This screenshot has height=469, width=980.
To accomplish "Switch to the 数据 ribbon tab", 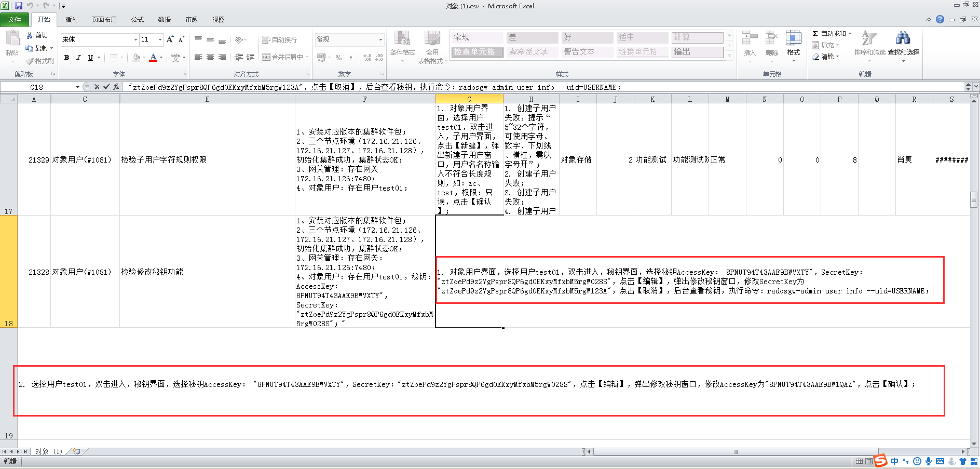I will click(165, 20).
